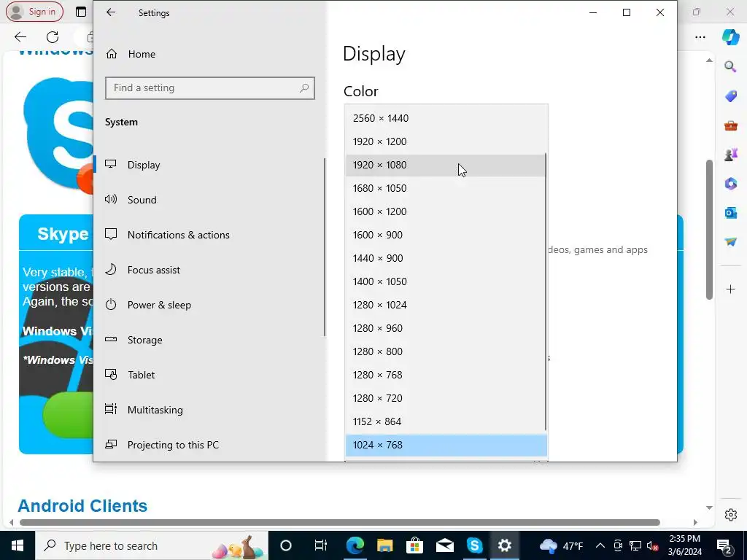Viewport: 747px width, 560px height.
Task: Select 1280 × 720 resolution option
Action: coord(446,398)
